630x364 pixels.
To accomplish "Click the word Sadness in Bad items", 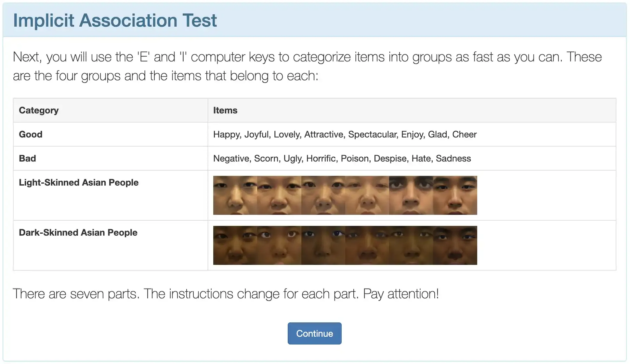I will [453, 159].
